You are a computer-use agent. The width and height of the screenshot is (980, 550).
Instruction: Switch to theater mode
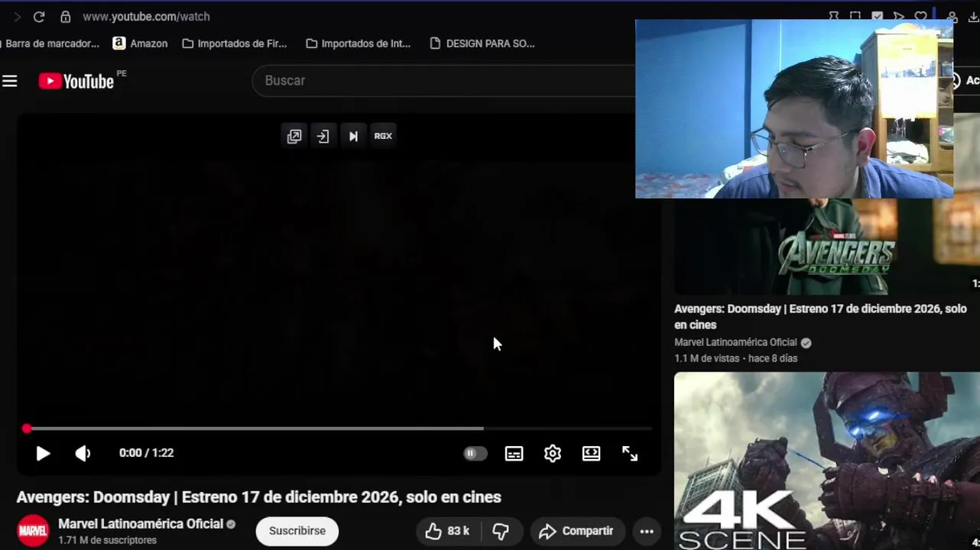592,453
